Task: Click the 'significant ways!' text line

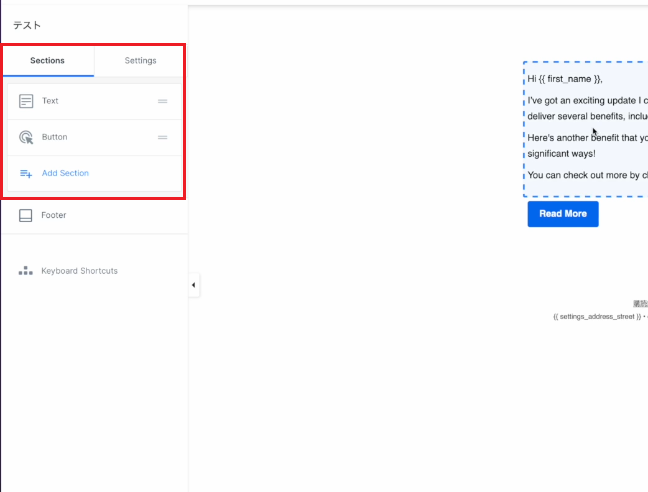Action: point(561,154)
